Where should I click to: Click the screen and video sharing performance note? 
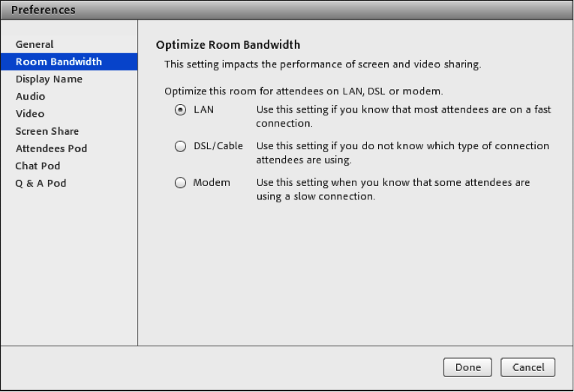coord(323,64)
